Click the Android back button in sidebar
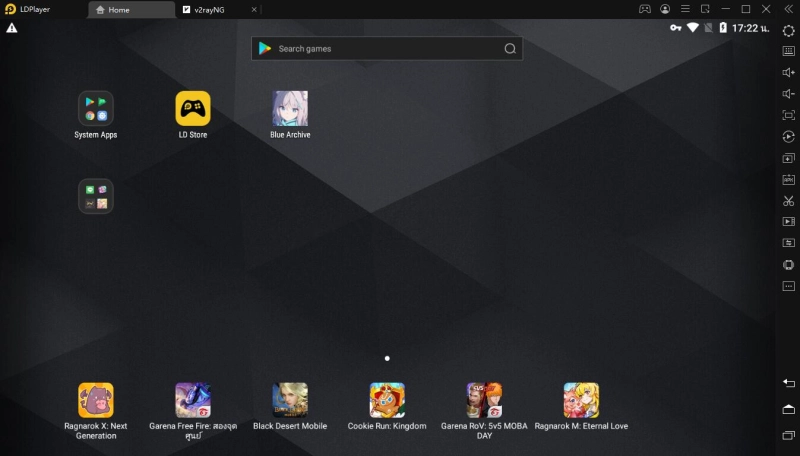800x456 pixels. (x=788, y=383)
